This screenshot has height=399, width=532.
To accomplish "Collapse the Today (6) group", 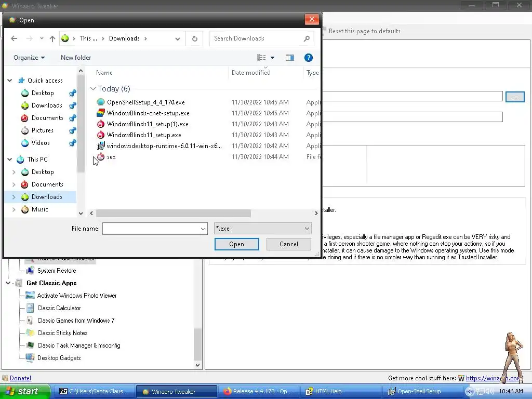I will click(93, 88).
